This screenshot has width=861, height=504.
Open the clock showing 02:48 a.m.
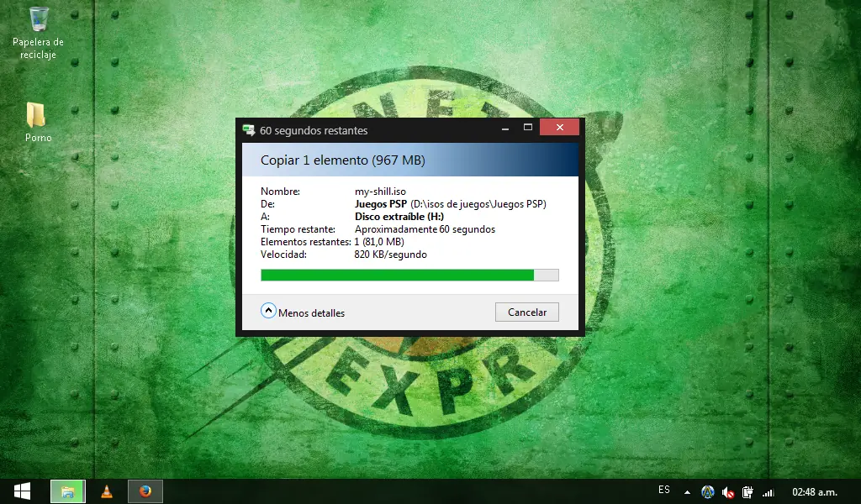[814, 492]
